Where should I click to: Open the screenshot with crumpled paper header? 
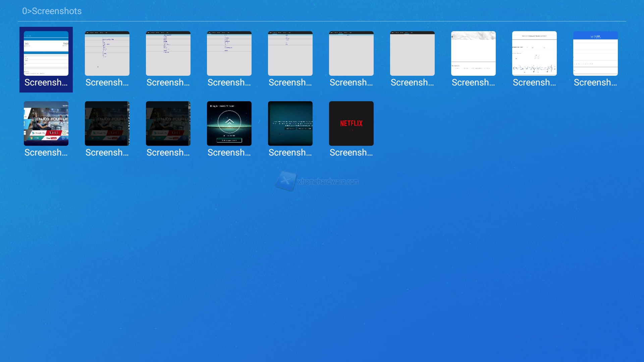click(473, 53)
